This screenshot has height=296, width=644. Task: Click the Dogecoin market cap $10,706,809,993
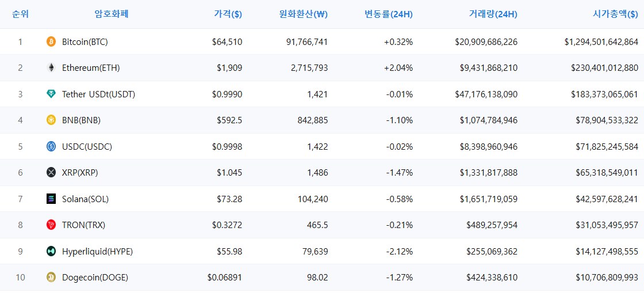coord(607,278)
